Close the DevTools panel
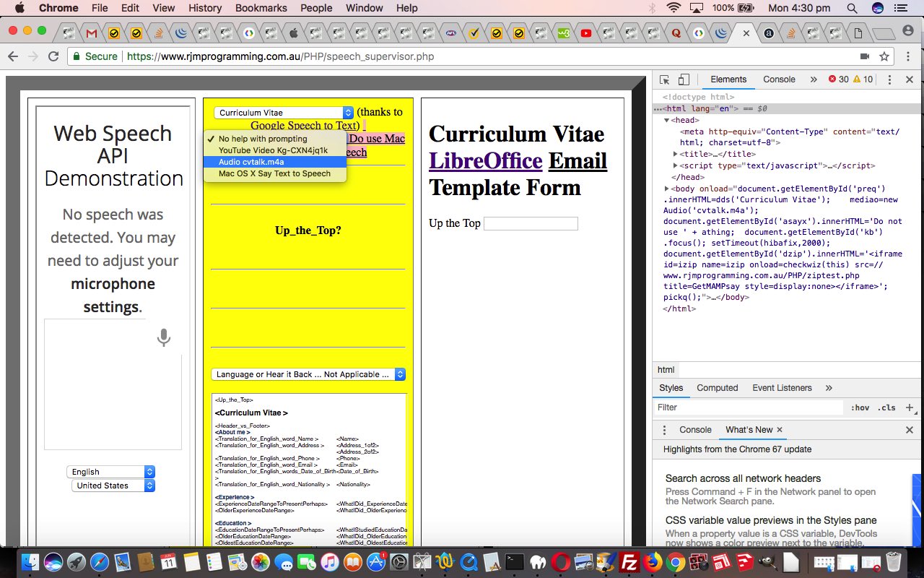 910,79
